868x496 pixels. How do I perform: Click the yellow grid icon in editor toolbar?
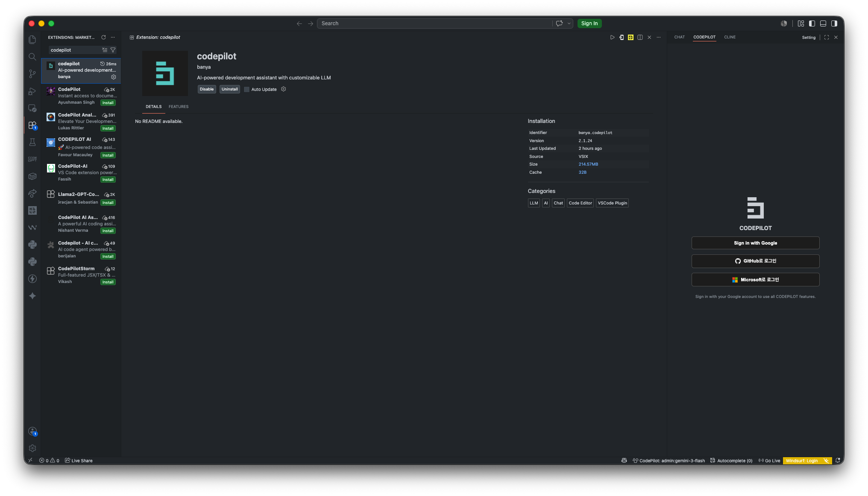tap(630, 38)
